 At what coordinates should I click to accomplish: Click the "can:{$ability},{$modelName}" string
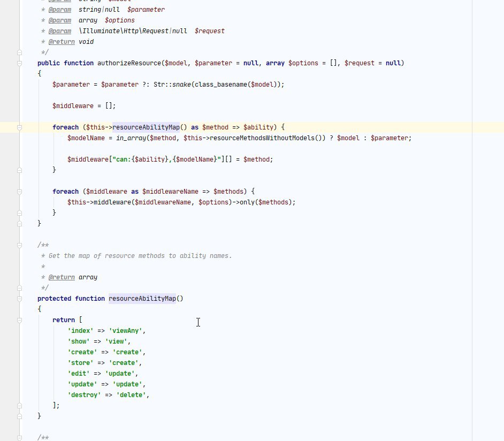[166, 159]
